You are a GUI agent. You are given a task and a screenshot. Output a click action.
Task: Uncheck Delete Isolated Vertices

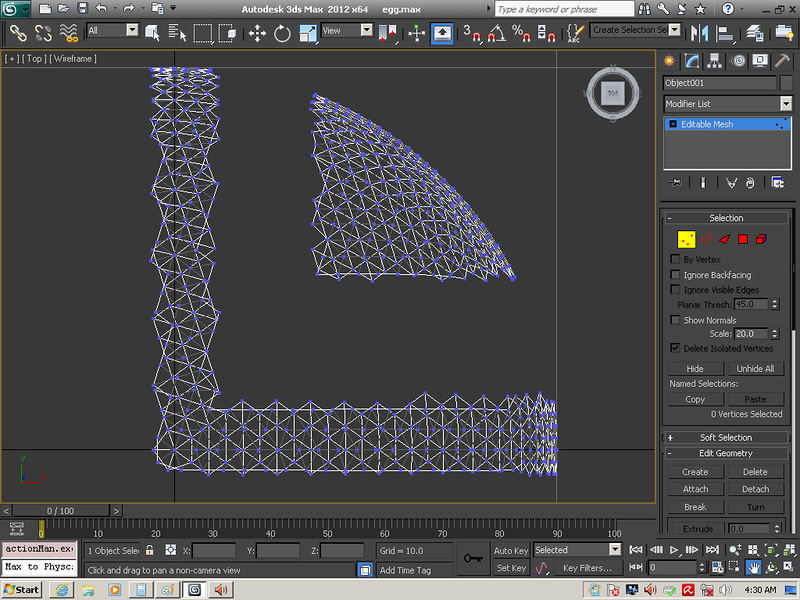(675, 348)
